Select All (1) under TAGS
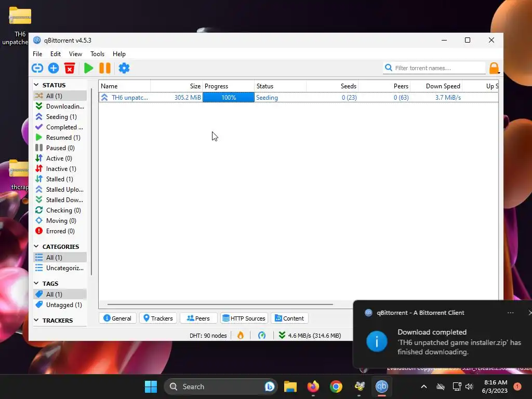 pyautogui.click(x=60, y=294)
